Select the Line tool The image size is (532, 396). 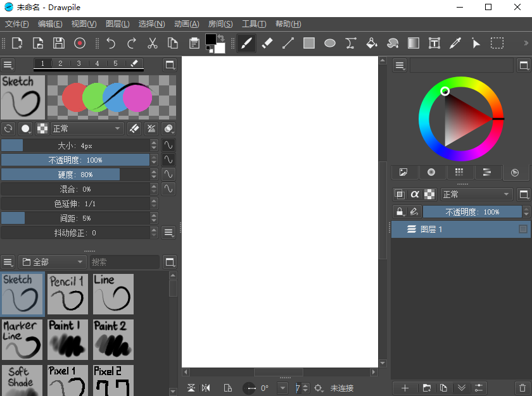tap(288, 44)
